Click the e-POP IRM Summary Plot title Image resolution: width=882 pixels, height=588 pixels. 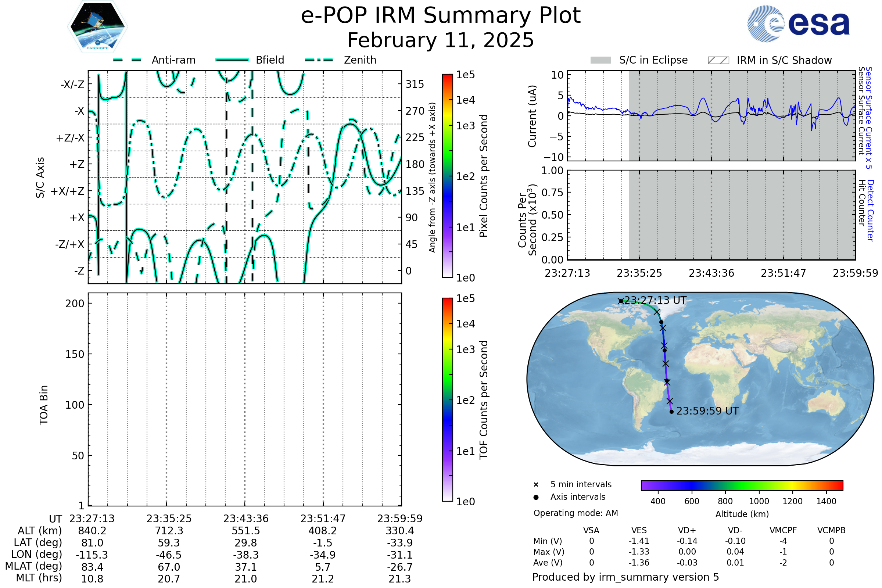click(441, 16)
